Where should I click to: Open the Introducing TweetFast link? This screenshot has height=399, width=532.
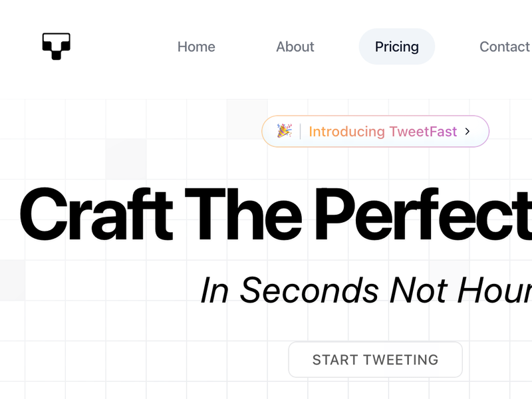click(382, 132)
